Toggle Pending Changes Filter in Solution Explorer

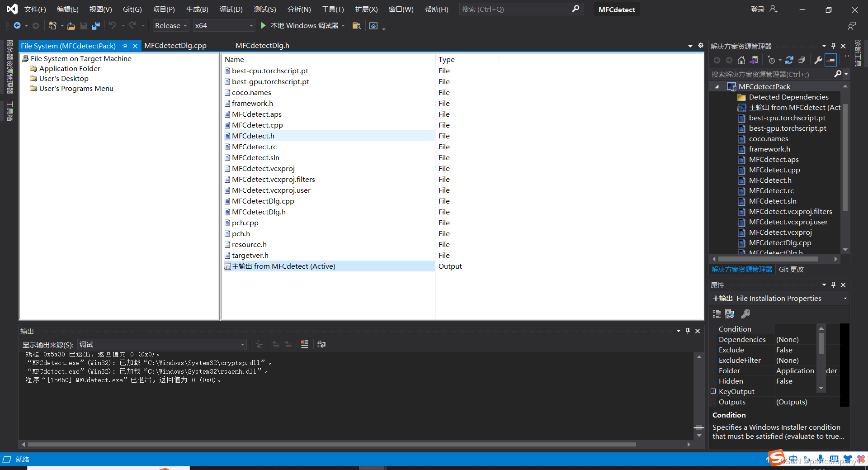pyautogui.click(x=772, y=60)
